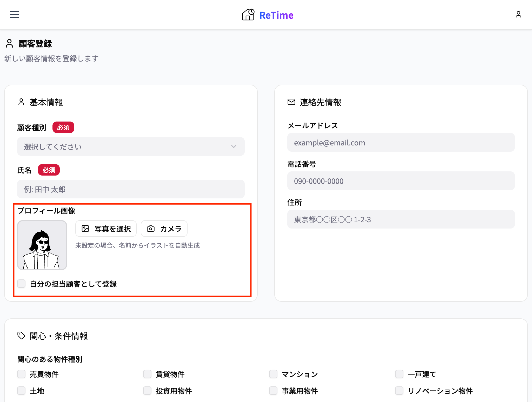Open the hamburger menu top left
The height and width of the screenshot is (402, 532).
pyautogui.click(x=14, y=15)
